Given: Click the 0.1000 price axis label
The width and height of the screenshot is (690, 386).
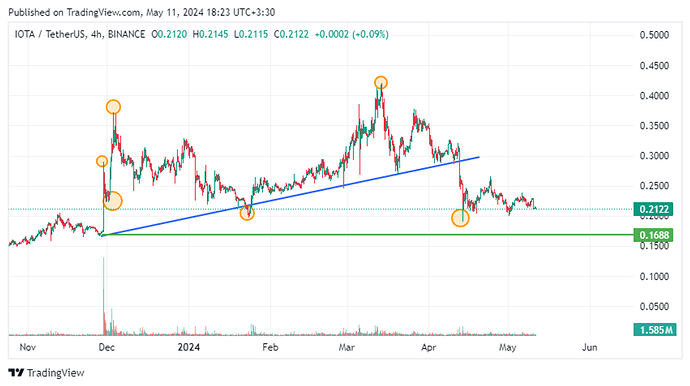Looking at the screenshot, I should tap(654, 276).
